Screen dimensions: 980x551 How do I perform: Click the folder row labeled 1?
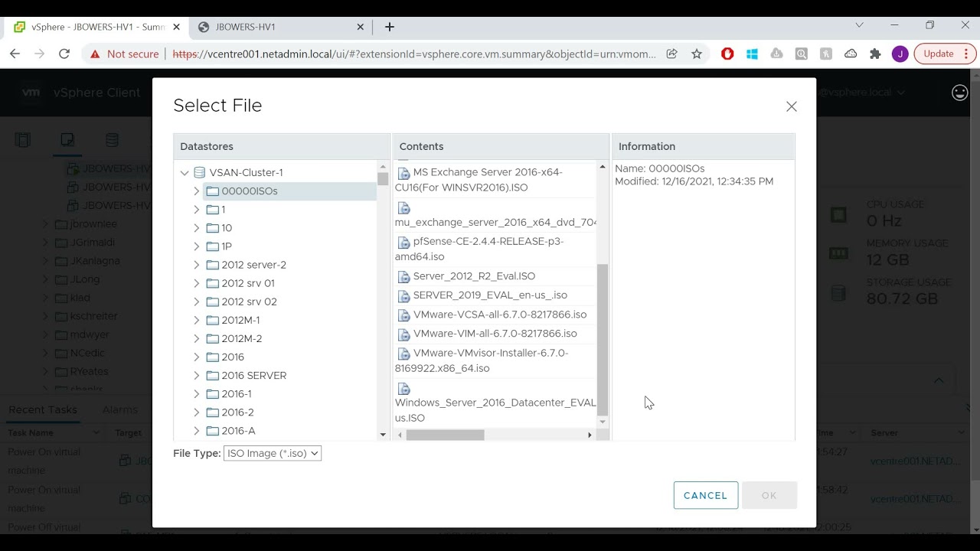289,210
